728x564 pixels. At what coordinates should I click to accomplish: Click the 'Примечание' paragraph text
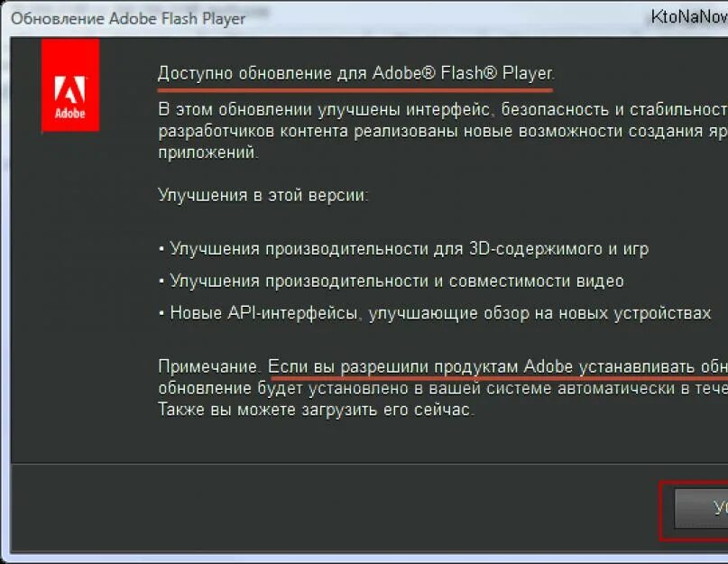[x=406, y=384]
